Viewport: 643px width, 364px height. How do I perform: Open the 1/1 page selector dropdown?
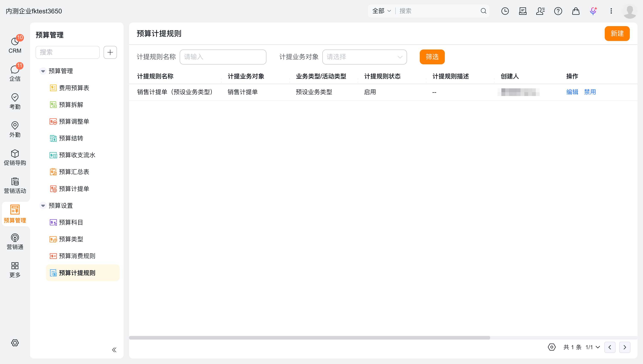coord(593,347)
